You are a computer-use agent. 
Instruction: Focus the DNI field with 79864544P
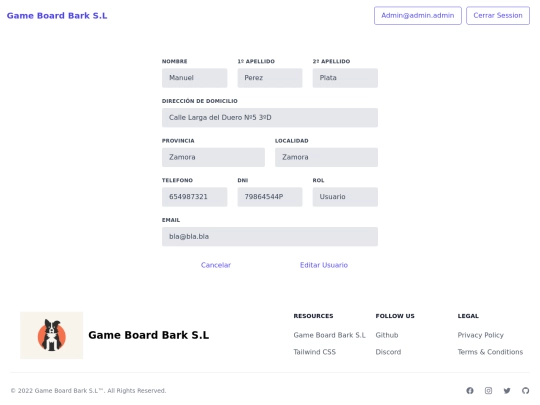[270, 197]
